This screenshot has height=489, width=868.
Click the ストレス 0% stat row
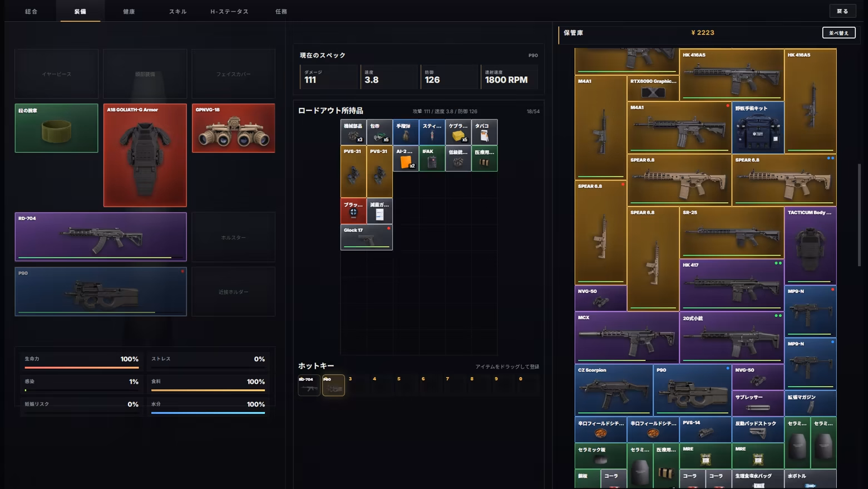[x=208, y=361]
